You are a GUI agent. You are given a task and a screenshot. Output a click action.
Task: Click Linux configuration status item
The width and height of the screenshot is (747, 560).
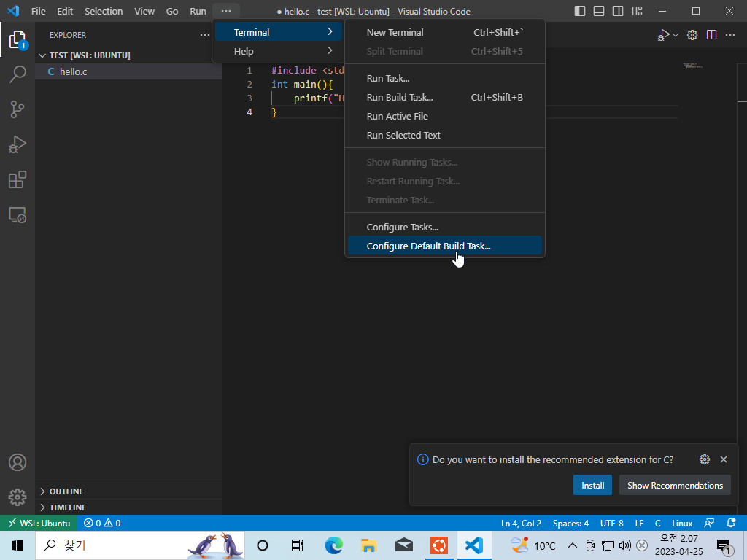[x=682, y=523]
